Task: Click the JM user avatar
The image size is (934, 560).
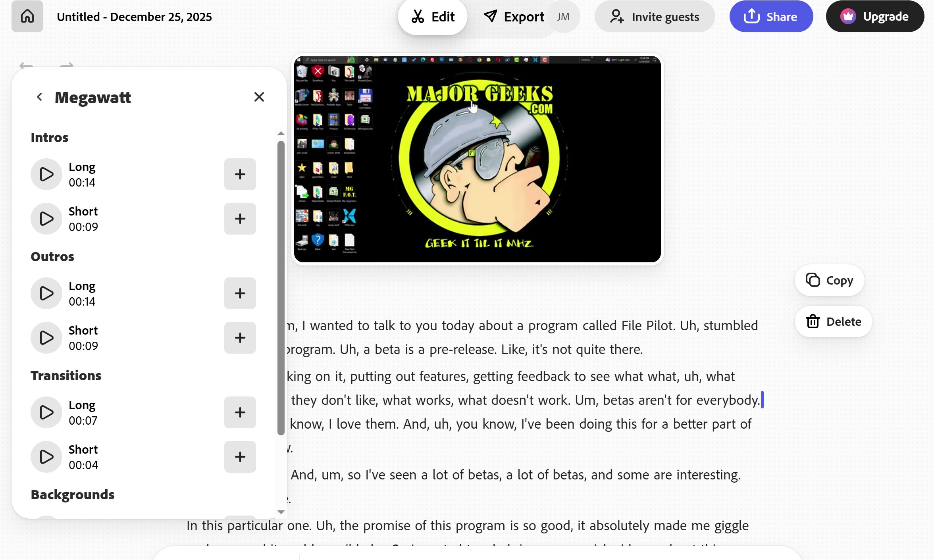Action: (x=563, y=17)
